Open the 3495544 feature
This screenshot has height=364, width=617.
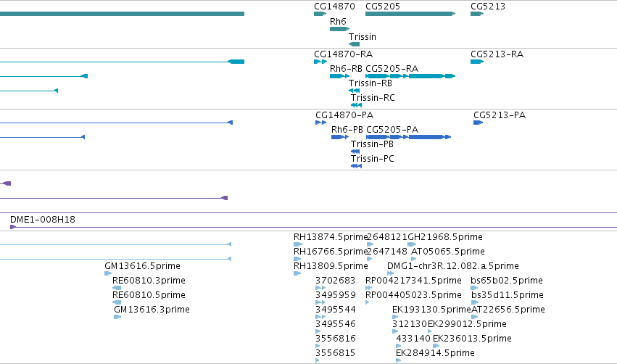(320, 317)
